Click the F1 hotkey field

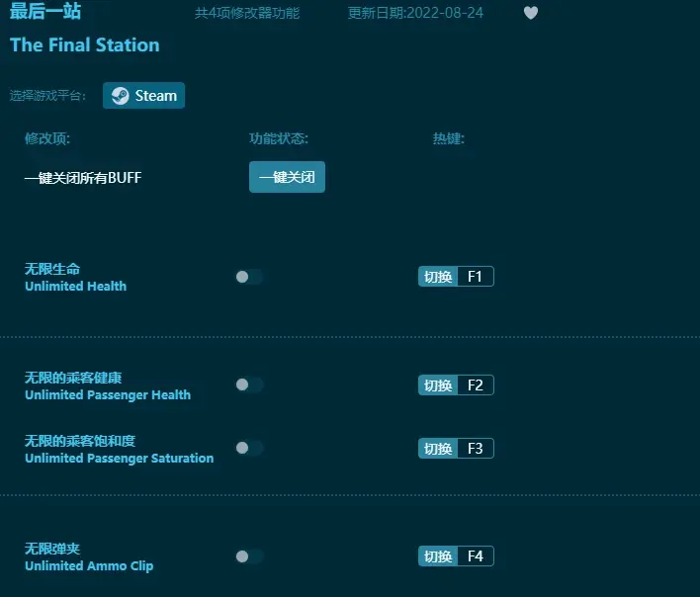coord(476,277)
